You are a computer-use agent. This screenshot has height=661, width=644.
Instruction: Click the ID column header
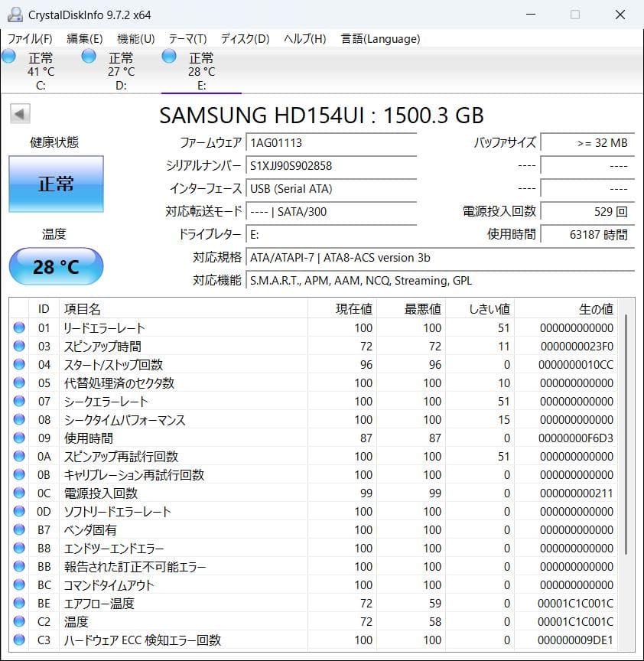click(x=44, y=309)
